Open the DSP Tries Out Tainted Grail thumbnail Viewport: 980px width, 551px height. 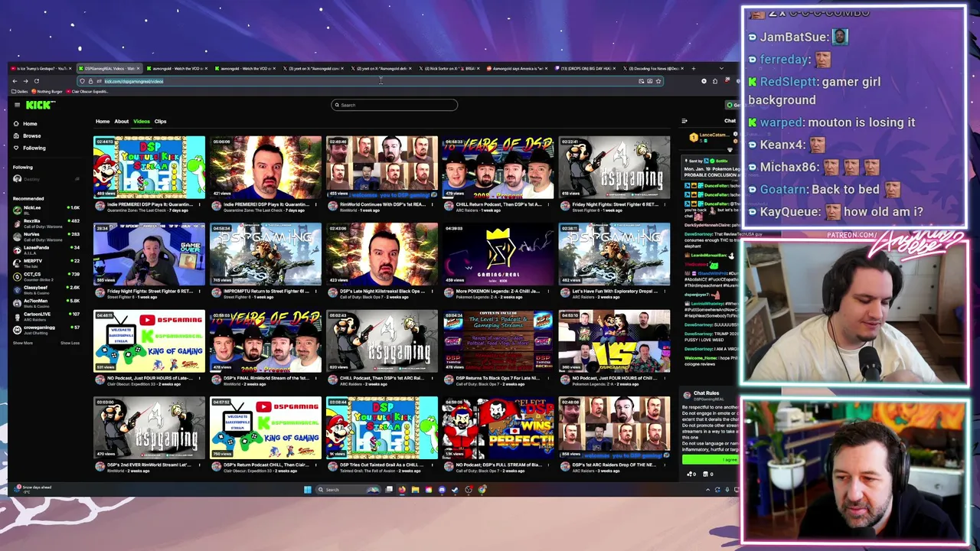point(382,428)
